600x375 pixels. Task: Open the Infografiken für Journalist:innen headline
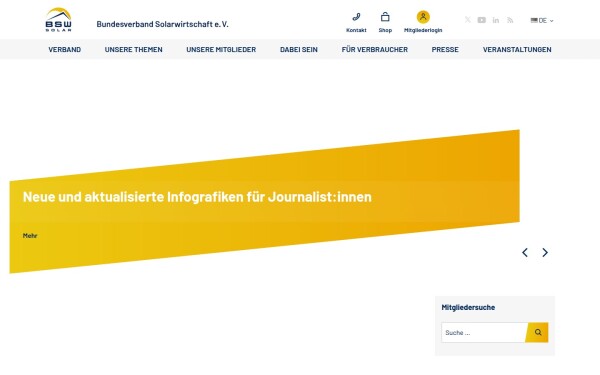click(197, 197)
